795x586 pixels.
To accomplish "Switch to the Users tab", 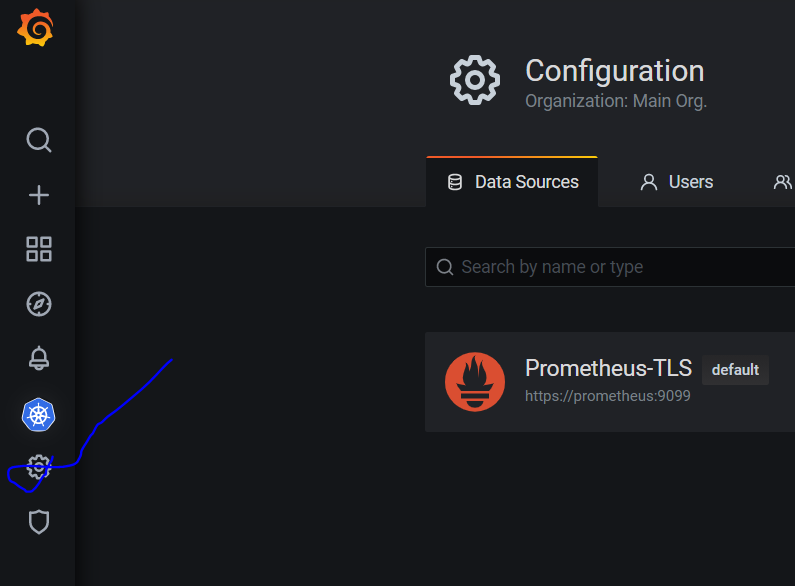I will click(x=676, y=182).
